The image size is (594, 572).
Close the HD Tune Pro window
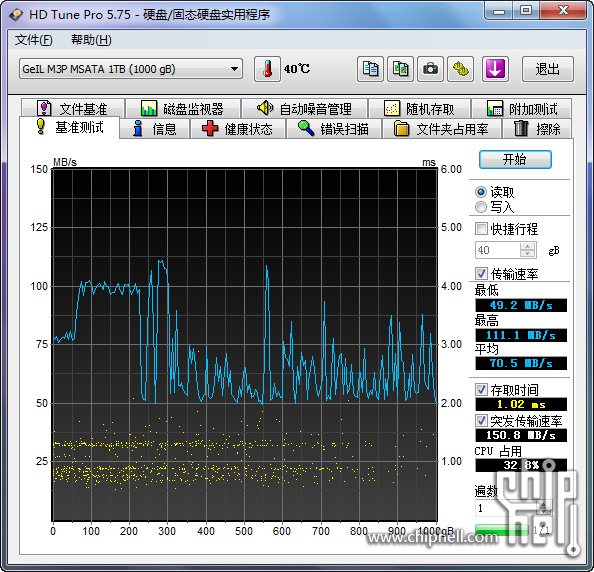tap(563, 11)
